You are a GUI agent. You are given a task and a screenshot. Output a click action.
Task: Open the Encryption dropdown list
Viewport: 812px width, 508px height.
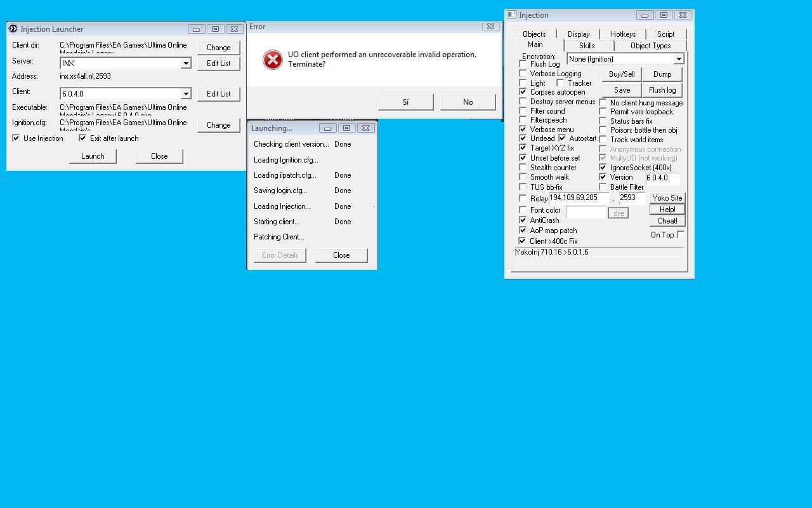(678, 59)
